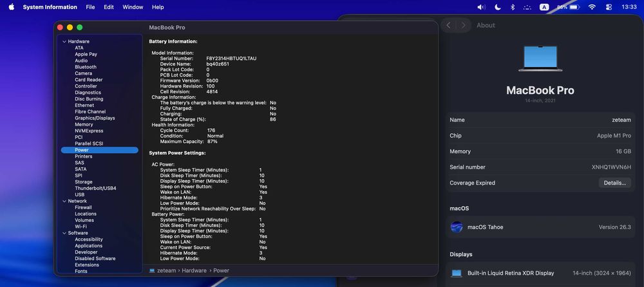Select Disabled Software in sidebar

point(95,259)
